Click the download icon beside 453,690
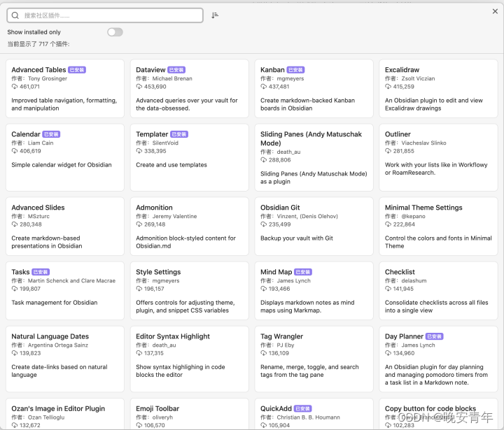Screen dimensions: 504x430 139,87
